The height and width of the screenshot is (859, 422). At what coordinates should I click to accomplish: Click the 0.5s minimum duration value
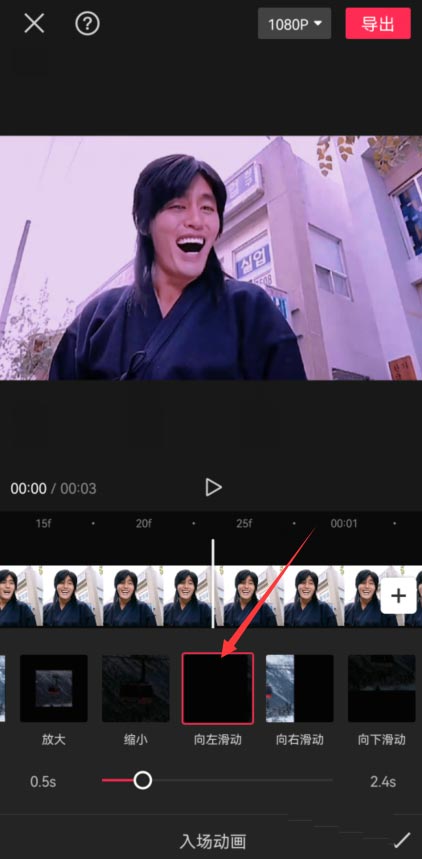[x=43, y=781]
